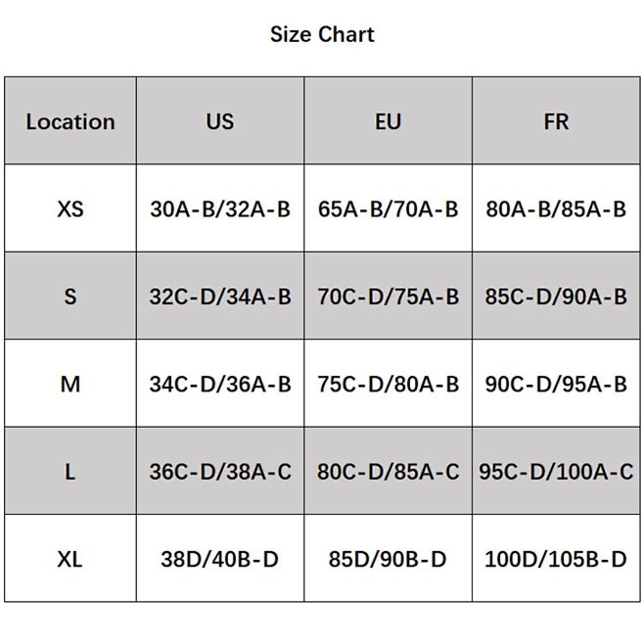Select the 100D/105B-D cell
Viewport: 644px width, 644px height.
coord(556,560)
